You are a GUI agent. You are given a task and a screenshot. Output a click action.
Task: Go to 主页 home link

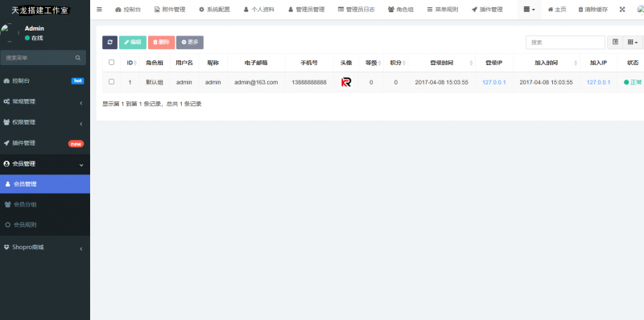[556, 10]
